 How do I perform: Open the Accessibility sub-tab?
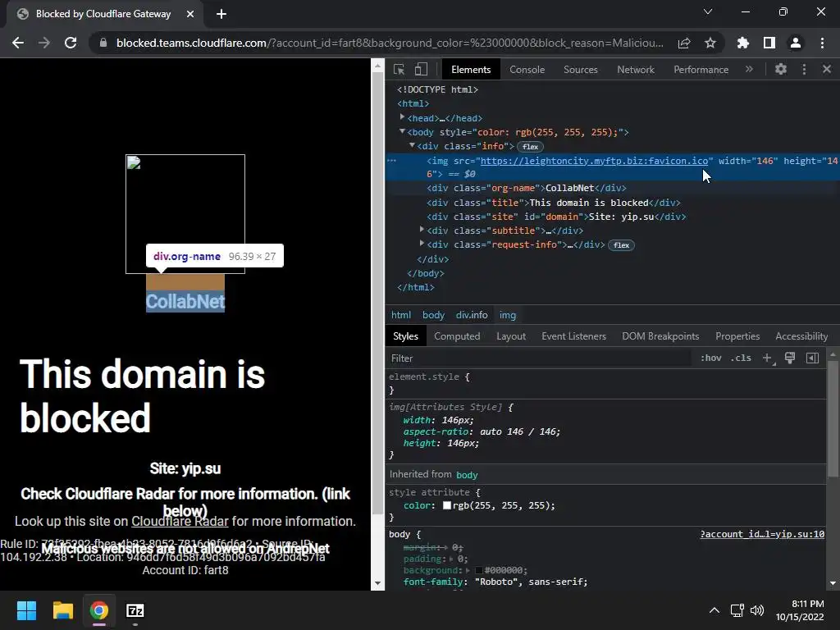(801, 336)
